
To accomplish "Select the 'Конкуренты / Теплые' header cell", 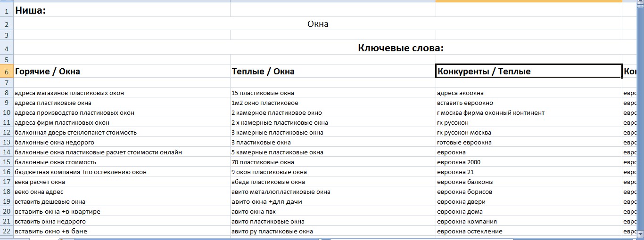I will coord(529,71).
